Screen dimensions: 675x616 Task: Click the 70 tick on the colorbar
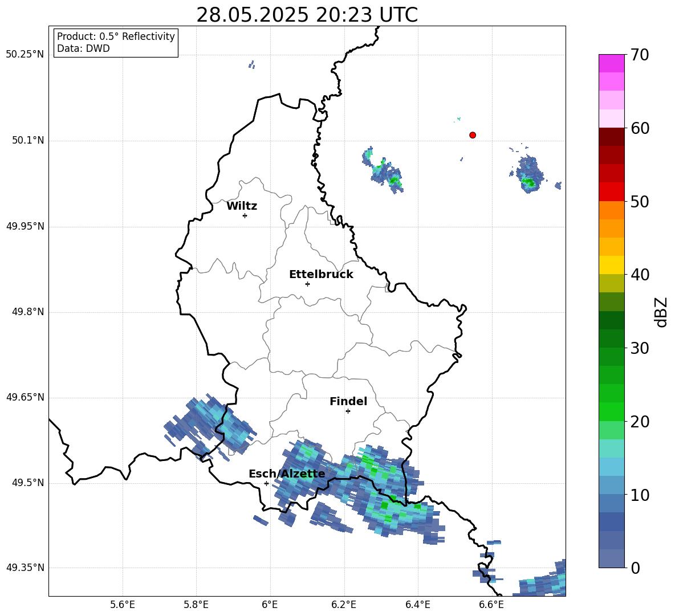(x=640, y=55)
